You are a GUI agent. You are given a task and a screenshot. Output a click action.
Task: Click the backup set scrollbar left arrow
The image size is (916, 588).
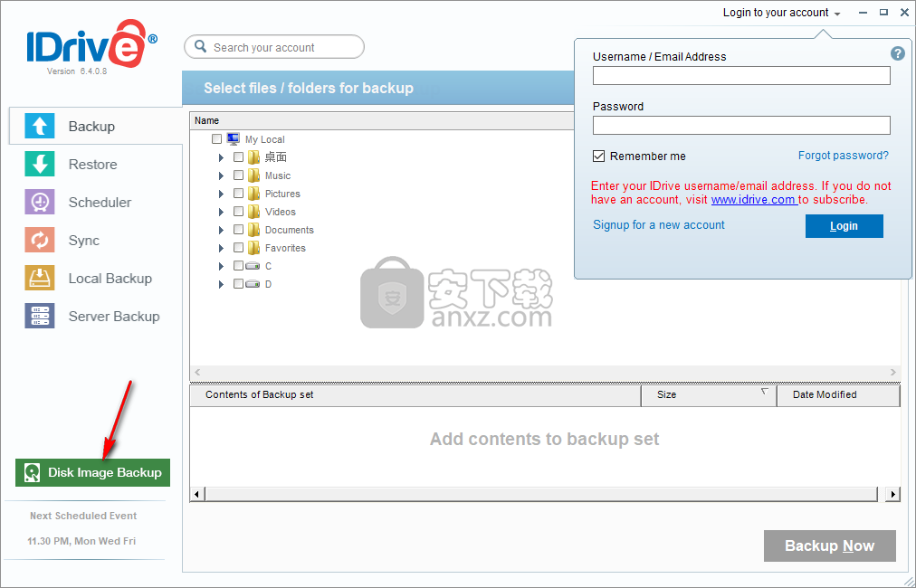[x=197, y=494]
